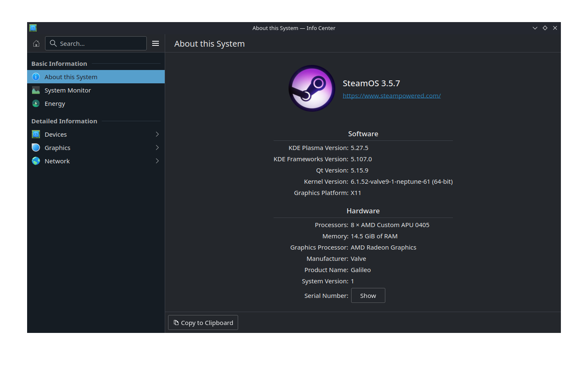Open the hamburger menu button
This screenshot has width=588, height=365.
(156, 43)
